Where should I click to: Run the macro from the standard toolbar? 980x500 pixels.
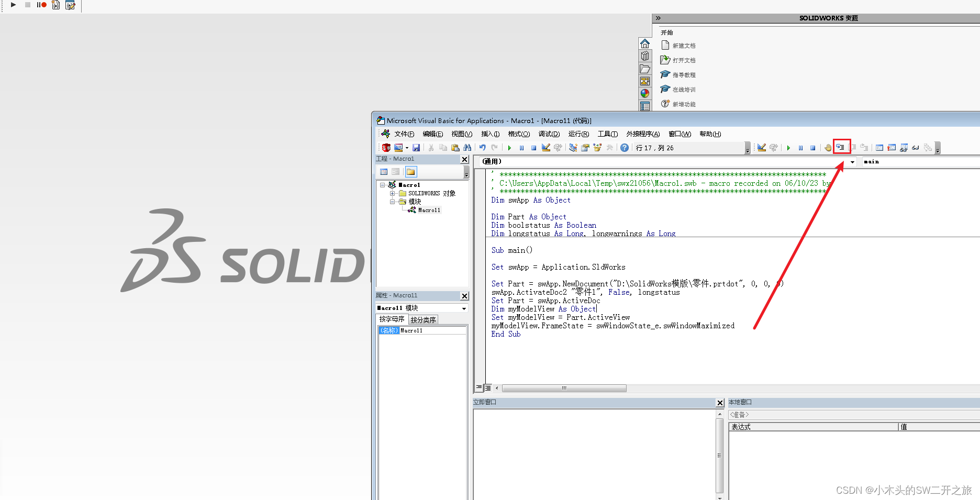(x=509, y=148)
